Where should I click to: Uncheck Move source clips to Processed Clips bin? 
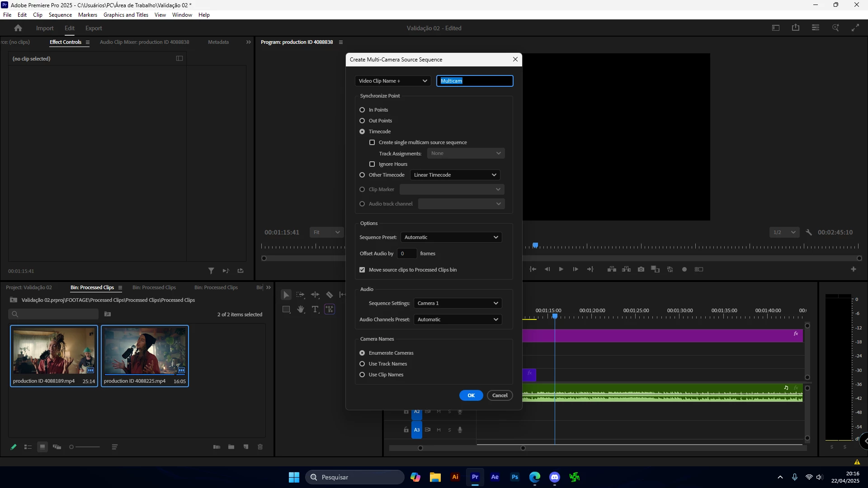coord(362,270)
